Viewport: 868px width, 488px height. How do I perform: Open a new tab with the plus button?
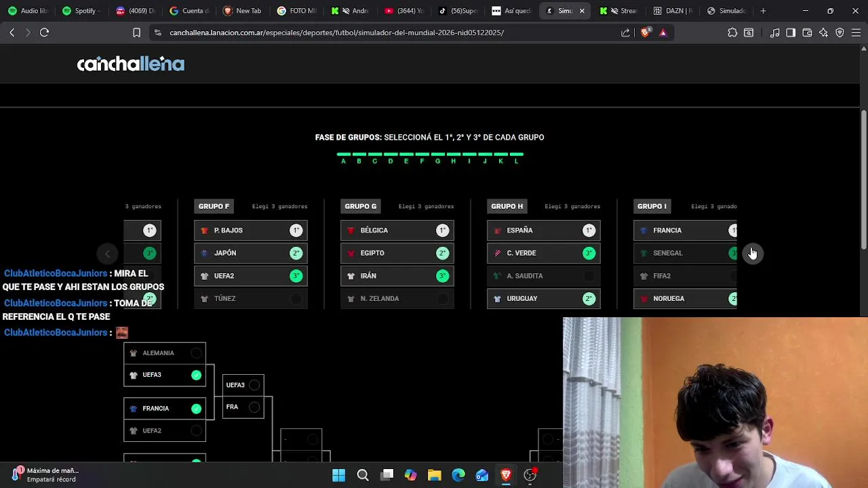(763, 11)
